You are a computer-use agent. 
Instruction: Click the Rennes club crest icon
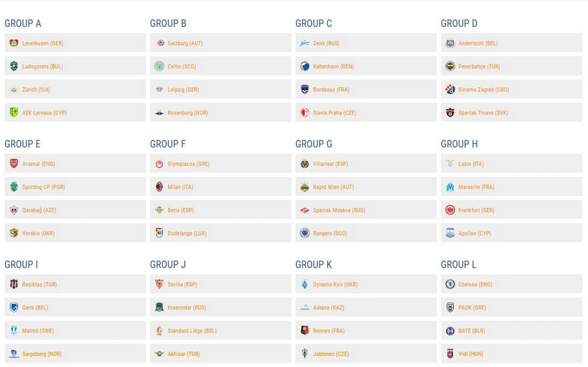[x=304, y=330]
